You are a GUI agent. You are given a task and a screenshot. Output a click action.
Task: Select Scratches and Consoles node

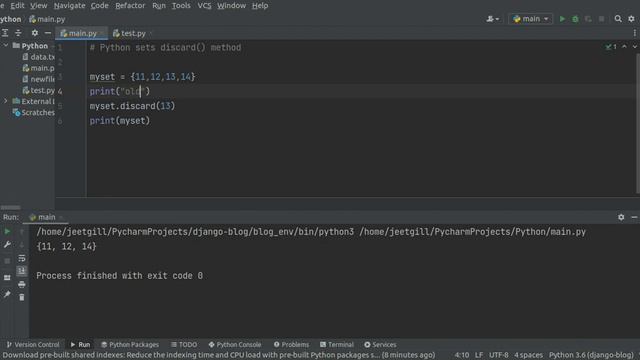click(x=33, y=112)
